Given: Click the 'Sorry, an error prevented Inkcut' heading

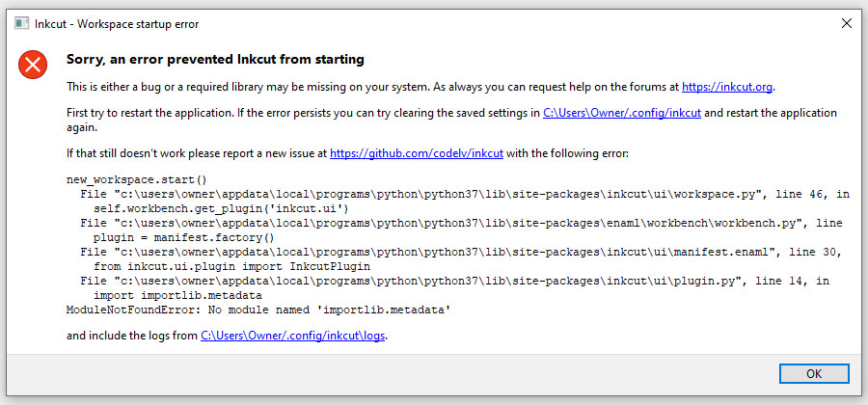Looking at the screenshot, I should (x=215, y=60).
